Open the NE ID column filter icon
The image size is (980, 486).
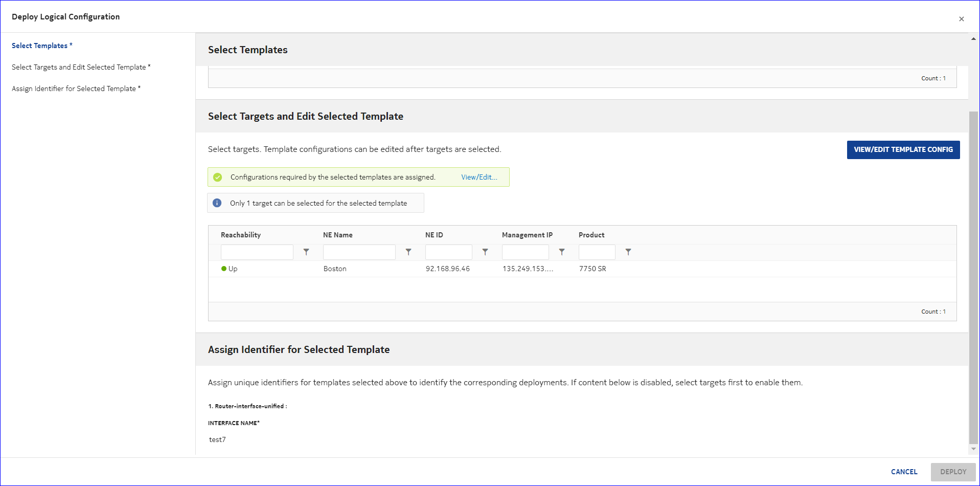[x=485, y=252]
